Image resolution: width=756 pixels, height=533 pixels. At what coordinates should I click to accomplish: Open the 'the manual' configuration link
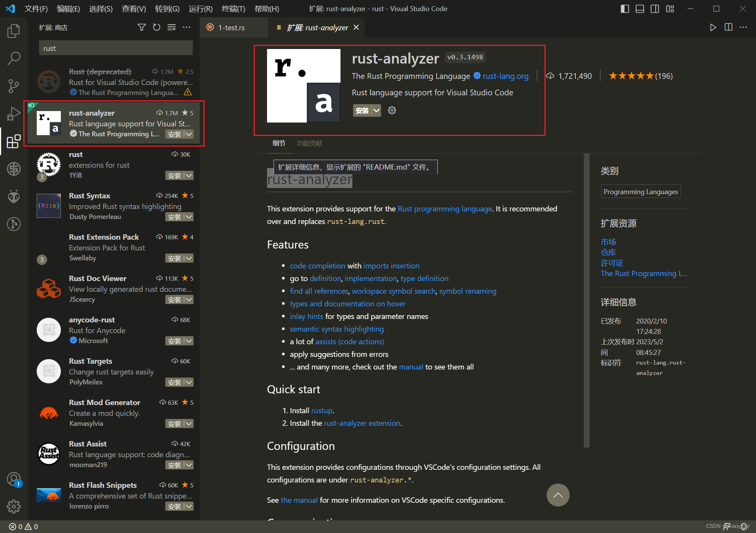click(x=299, y=500)
